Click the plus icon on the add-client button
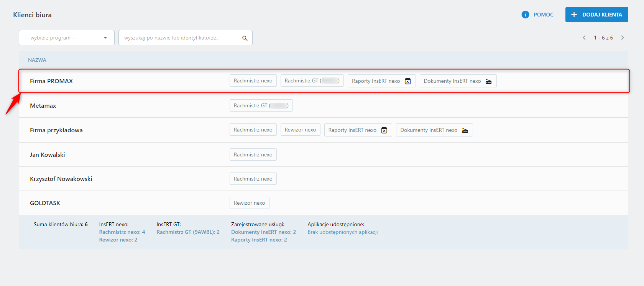Screen dimensions: 644x286 click(x=574, y=15)
